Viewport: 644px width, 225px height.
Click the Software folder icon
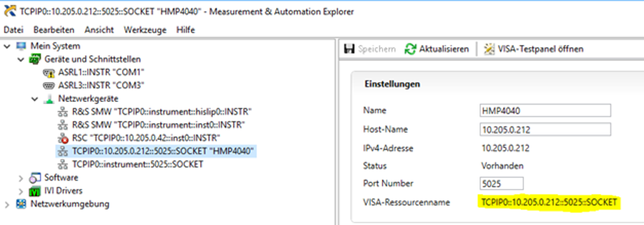coord(35,178)
